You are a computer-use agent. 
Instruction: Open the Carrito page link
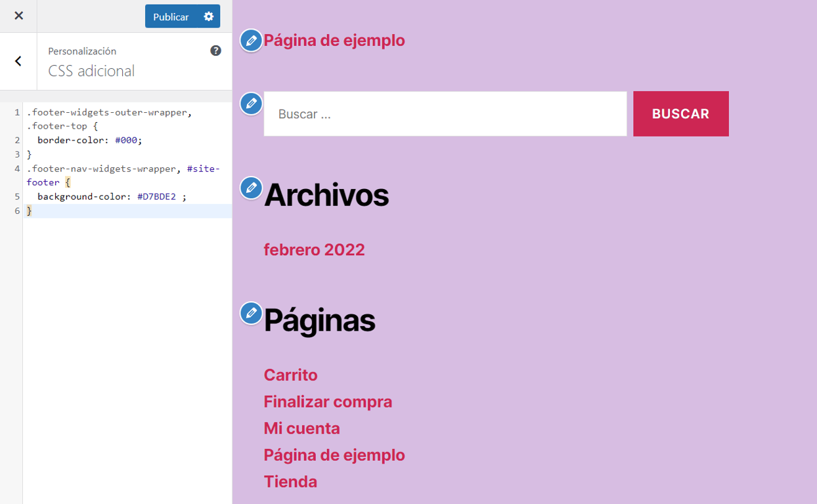pos(290,375)
